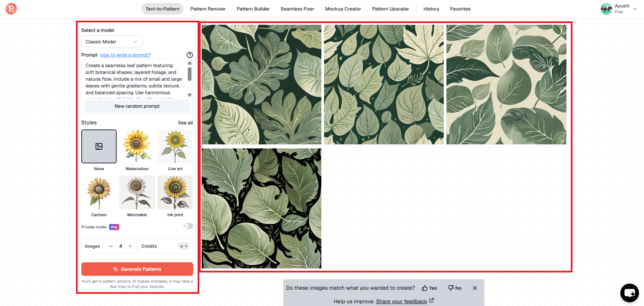Open See all styles
Viewport: 644px width, 306px height.
click(x=185, y=123)
